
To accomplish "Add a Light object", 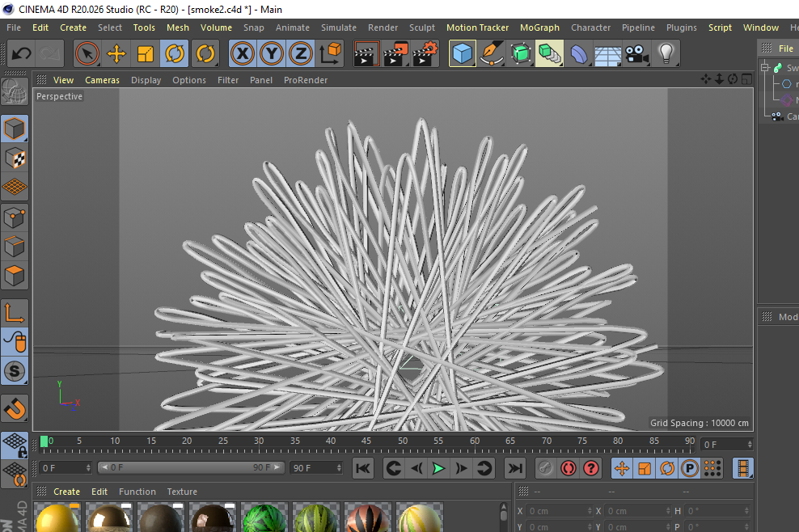I will coord(666,53).
